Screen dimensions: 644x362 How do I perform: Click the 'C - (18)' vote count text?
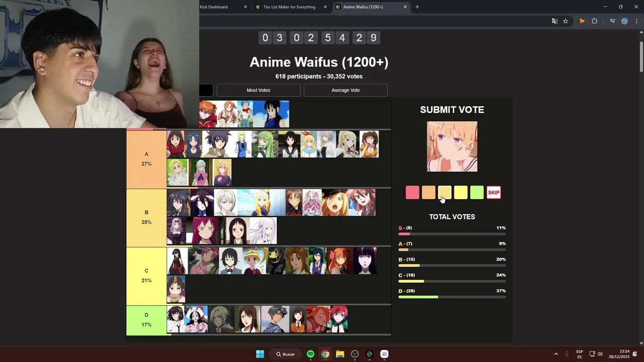pos(407,275)
